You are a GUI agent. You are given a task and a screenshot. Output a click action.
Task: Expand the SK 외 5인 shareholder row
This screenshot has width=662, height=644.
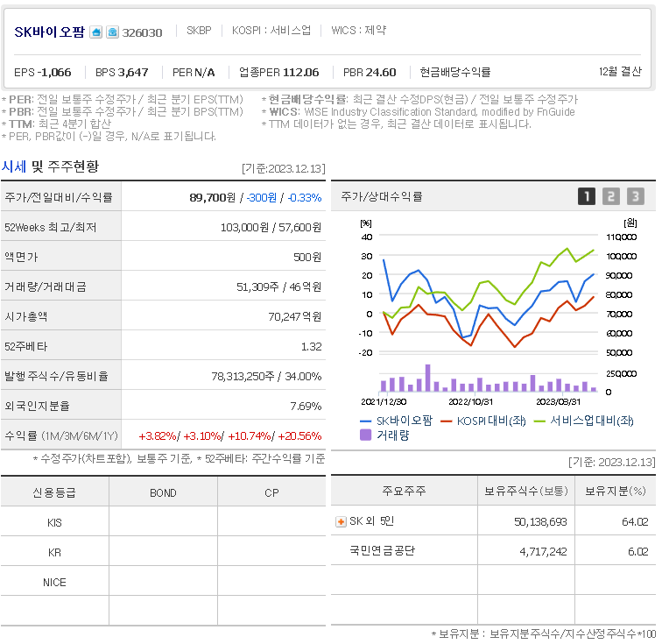click(x=341, y=522)
